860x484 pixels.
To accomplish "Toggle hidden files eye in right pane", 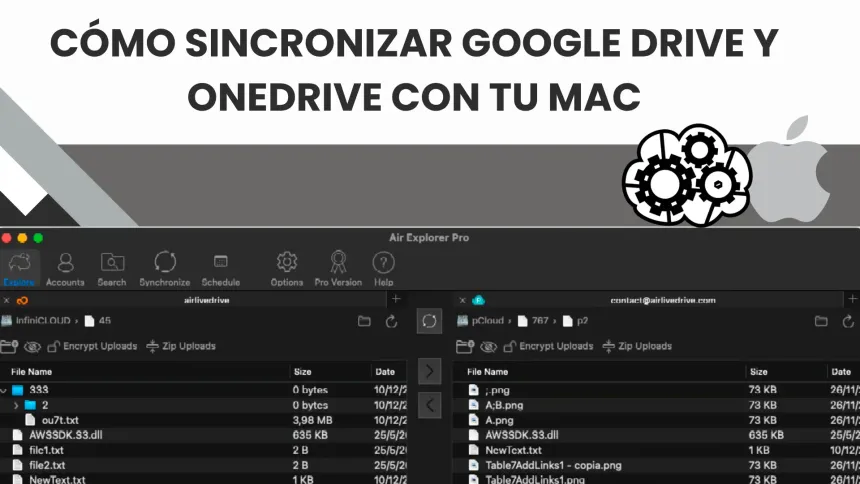I will [x=488, y=347].
